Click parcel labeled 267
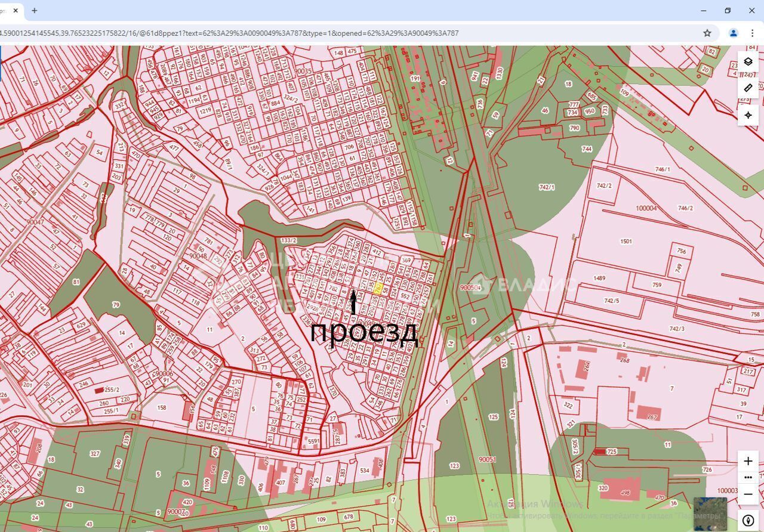This screenshot has height=532, width=764. 652,417
